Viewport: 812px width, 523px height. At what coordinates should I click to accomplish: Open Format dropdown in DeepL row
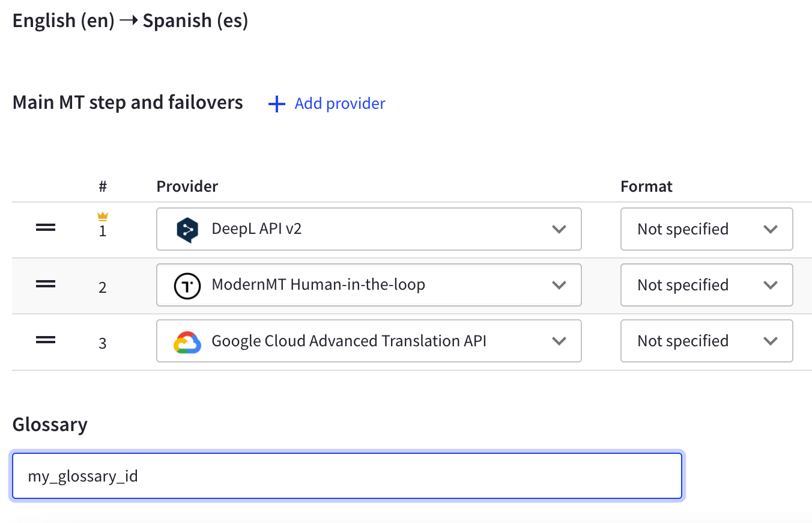click(x=706, y=229)
